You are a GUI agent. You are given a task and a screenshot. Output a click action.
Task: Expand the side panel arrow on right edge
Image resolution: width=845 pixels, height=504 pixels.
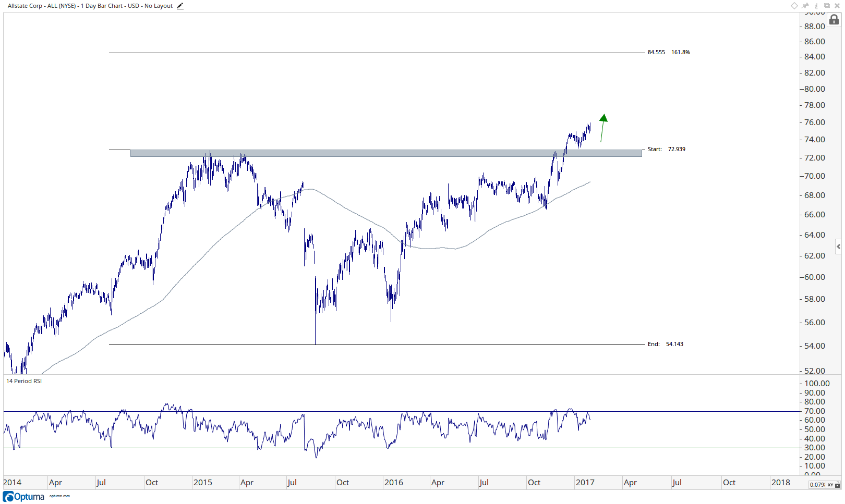tap(838, 247)
